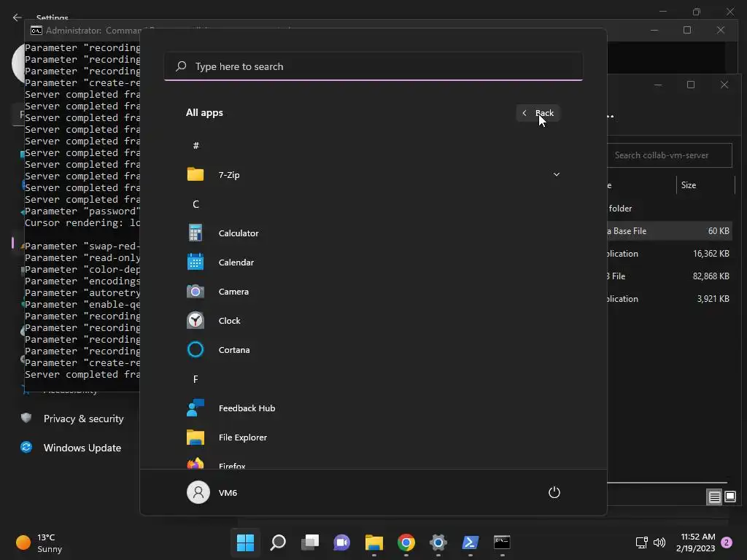
Task: Go back with the Settings back arrow
Action: tap(18, 17)
